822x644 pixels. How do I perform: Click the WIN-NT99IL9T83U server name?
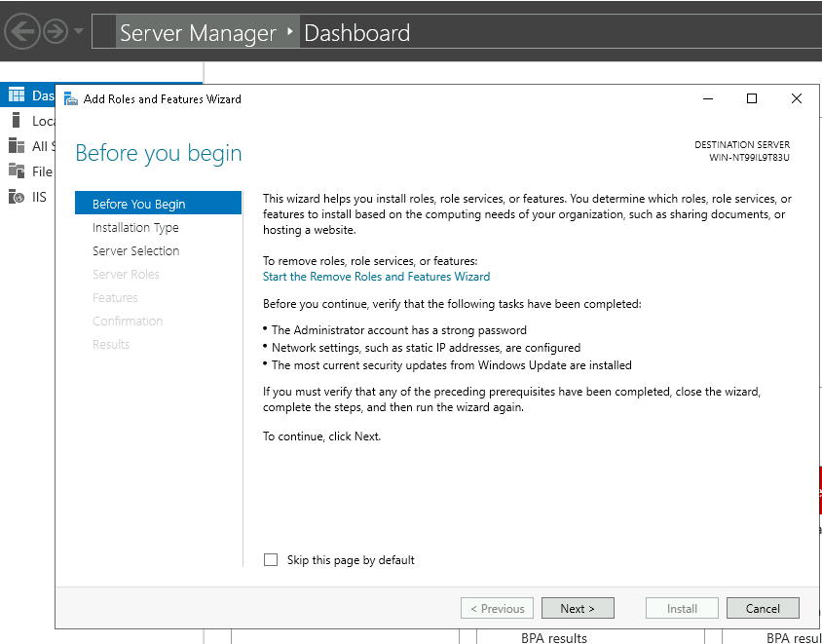(749, 157)
